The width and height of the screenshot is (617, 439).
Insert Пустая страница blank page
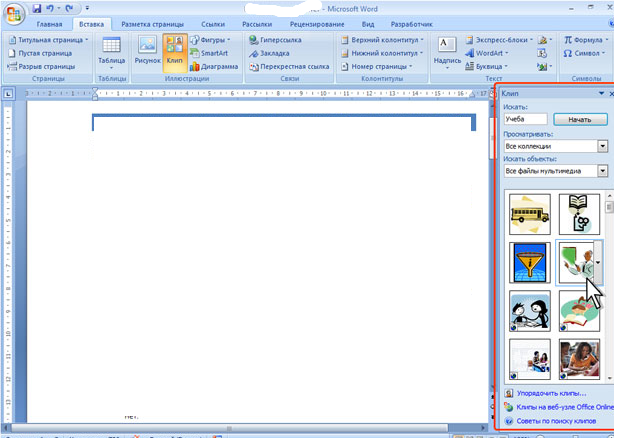click(x=40, y=53)
